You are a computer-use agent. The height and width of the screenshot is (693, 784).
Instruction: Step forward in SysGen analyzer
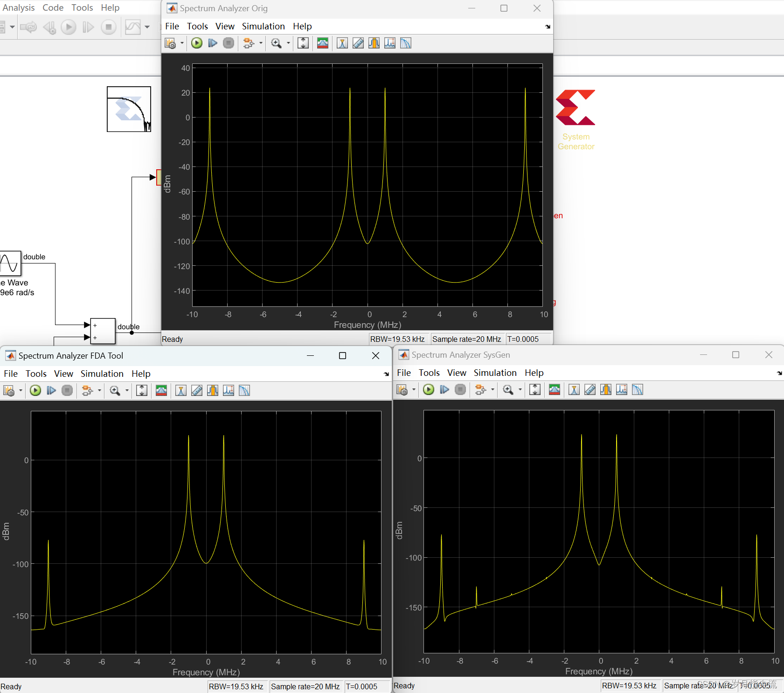coord(444,390)
